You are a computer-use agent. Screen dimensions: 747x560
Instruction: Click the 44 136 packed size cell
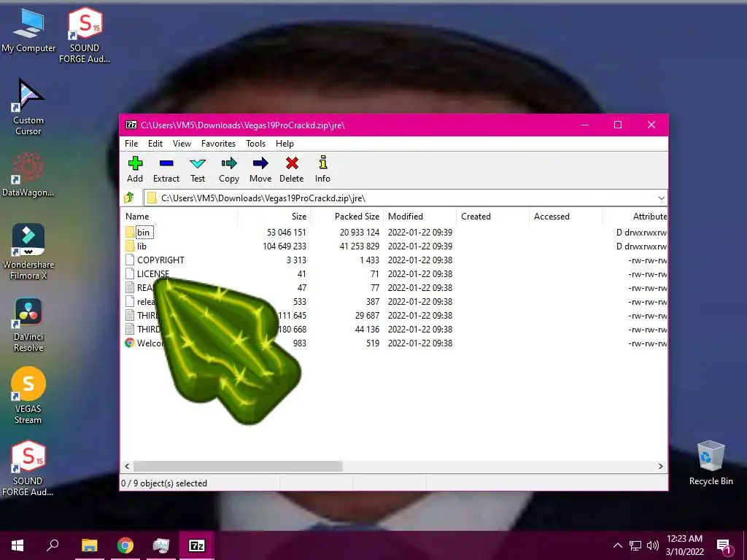point(368,329)
